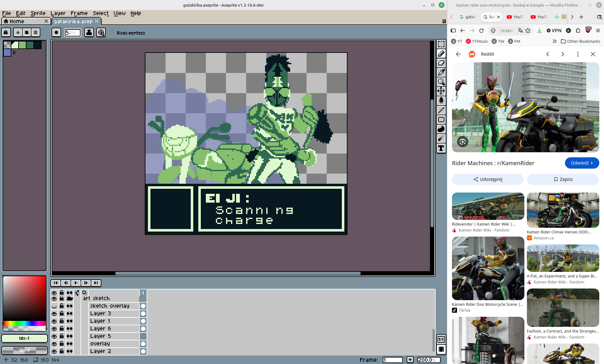Hide Layer 6 using its eye icon
Viewport: 604px width, 364px height.
tap(54, 329)
